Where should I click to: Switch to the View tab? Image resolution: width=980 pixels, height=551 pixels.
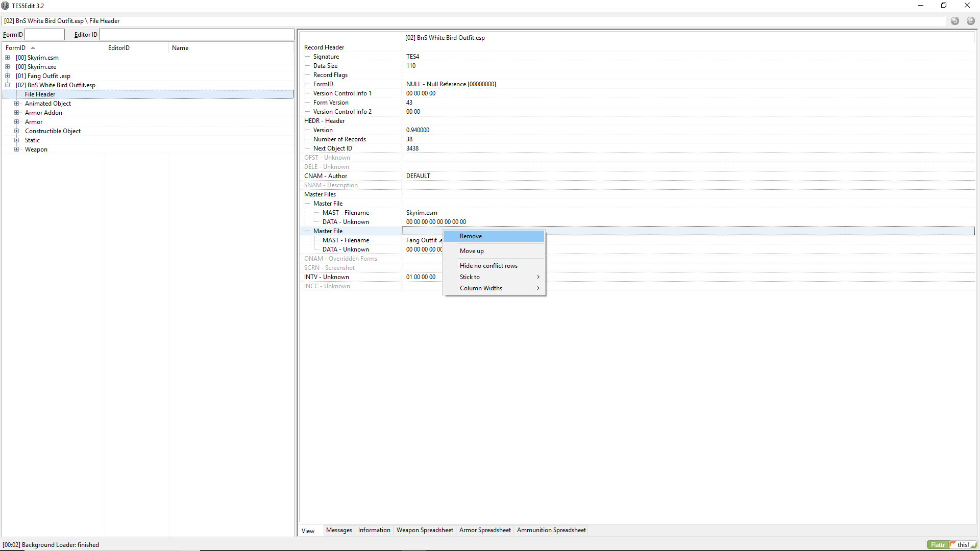(308, 531)
